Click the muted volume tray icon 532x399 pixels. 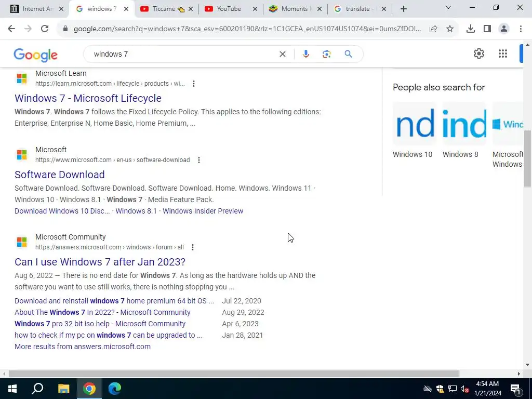pos(464,389)
